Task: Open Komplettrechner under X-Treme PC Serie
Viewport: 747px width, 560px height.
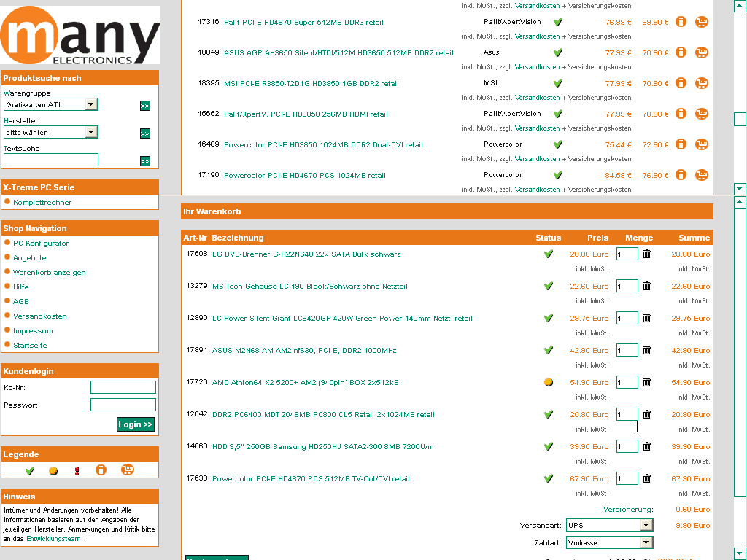Action: click(x=42, y=203)
